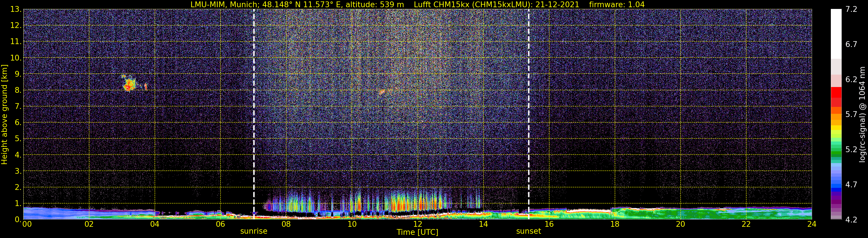Image resolution: width=868 pixels, height=238 pixels.
Task: Click the time axis tick '02'
Action: tap(89, 224)
